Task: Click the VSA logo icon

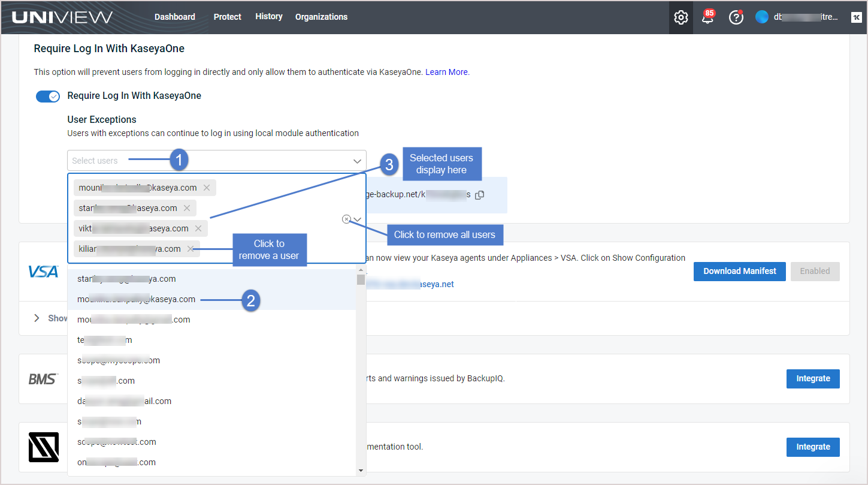Action: point(43,272)
